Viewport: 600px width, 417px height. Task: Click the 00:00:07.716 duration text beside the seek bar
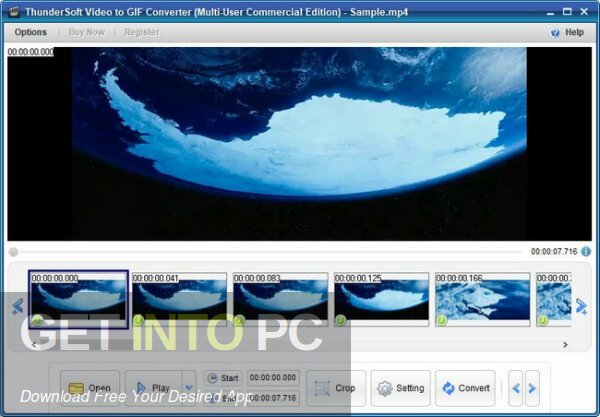coord(554,252)
